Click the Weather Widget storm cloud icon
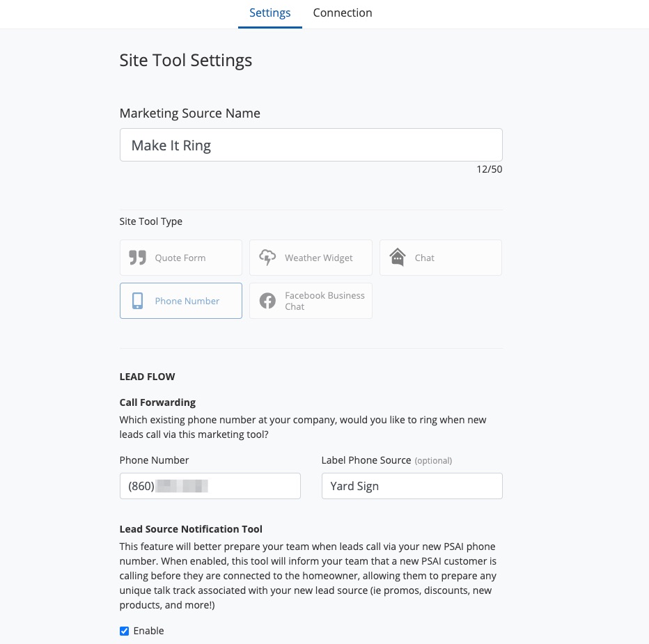This screenshot has width=649, height=644. point(267,258)
